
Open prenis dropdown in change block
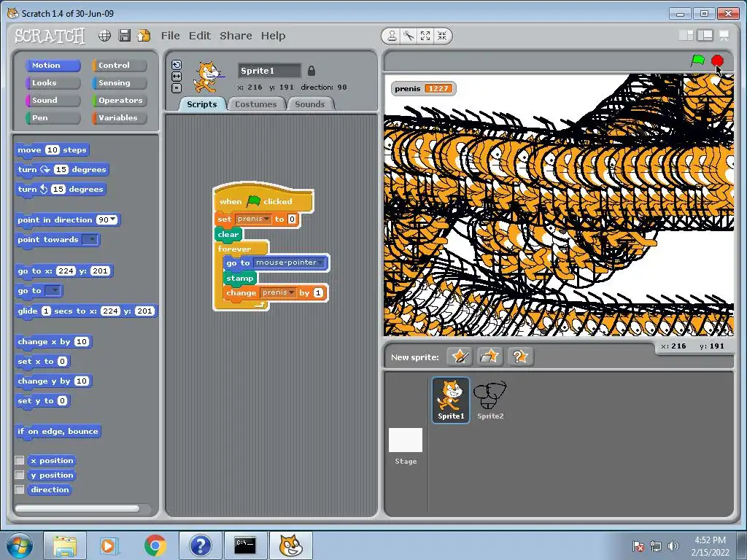[292, 292]
